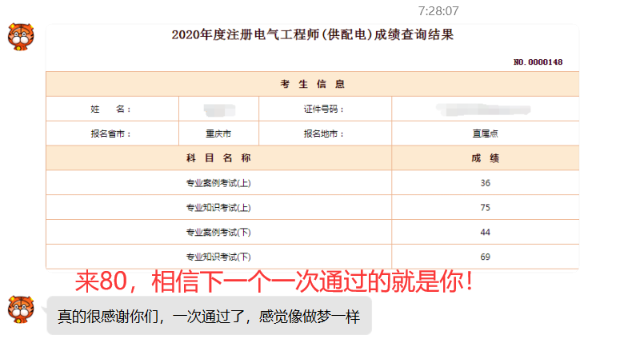The image size is (644, 347).
Task: Click the 专业知识考试(上) row label
Action: coord(218,207)
